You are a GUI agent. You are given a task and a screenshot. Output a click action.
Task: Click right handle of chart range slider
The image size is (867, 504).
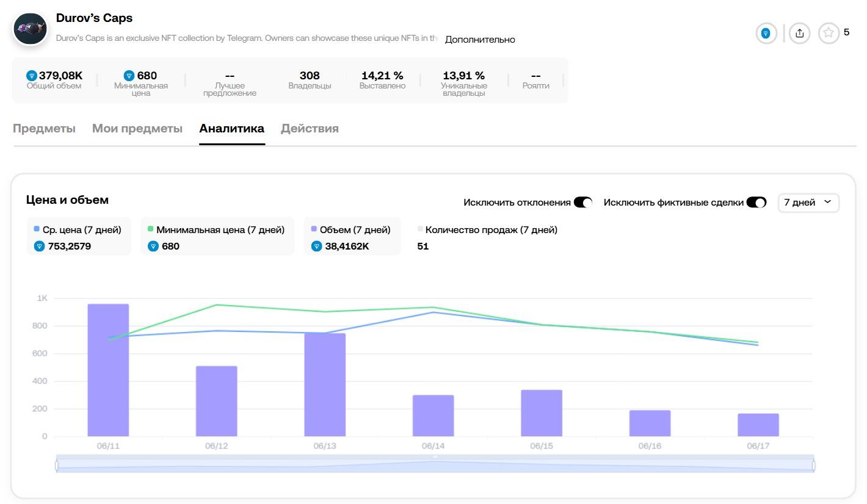point(813,466)
